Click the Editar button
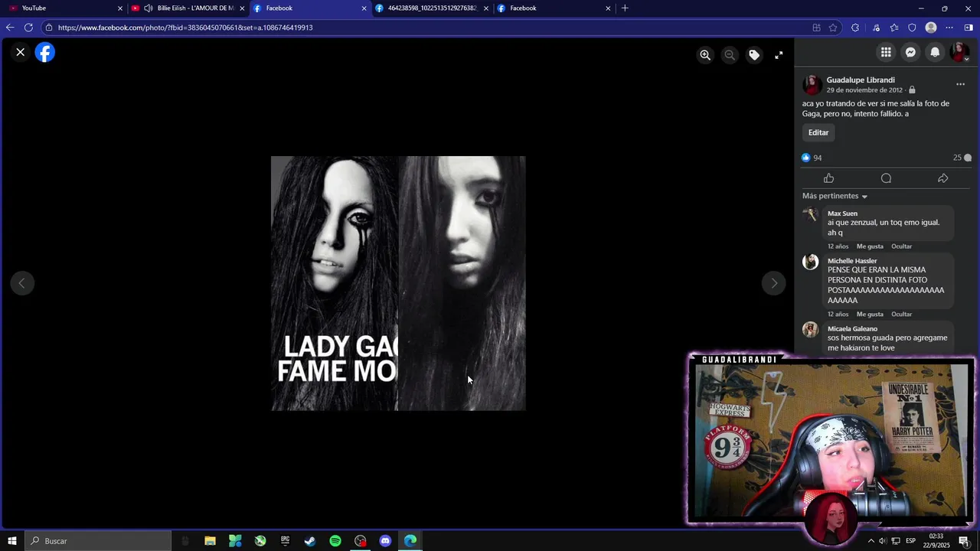The image size is (980, 551). pos(818,132)
